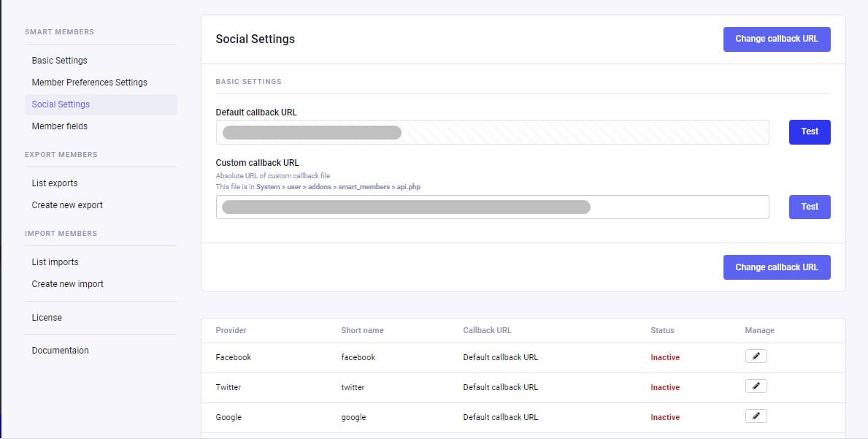Image resolution: width=868 pixels, height=439 pixels.
Task: Click Create new export link
Action: pyautogui.click(x=67, y=205)
